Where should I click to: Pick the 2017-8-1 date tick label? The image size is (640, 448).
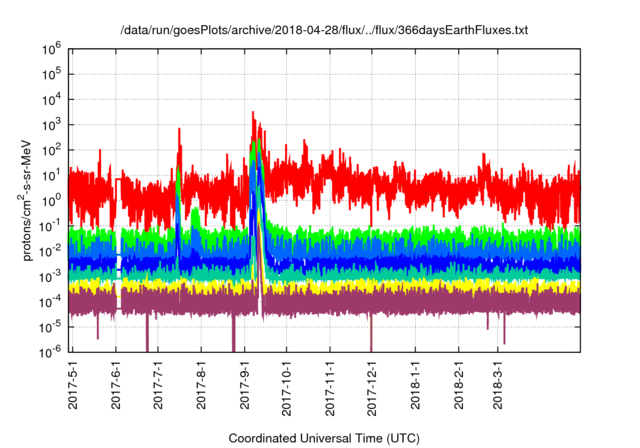coord(201,384)
